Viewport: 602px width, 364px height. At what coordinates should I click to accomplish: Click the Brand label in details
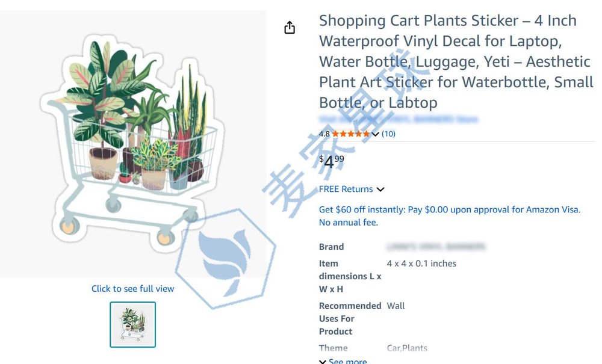(x=332, y=247)
